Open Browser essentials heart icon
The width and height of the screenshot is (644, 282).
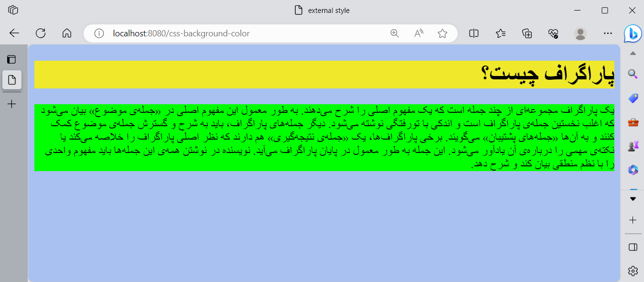pos(554,33)
